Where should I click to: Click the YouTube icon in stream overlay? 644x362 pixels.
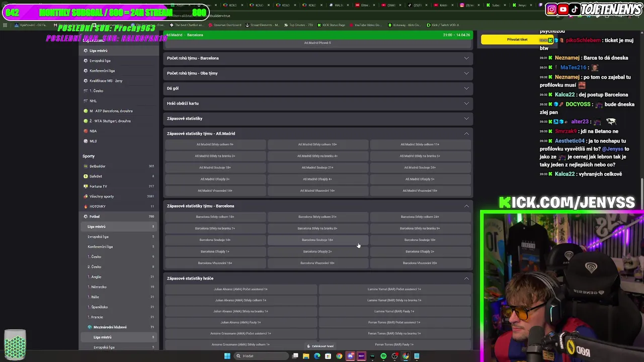tap(563, 9)
